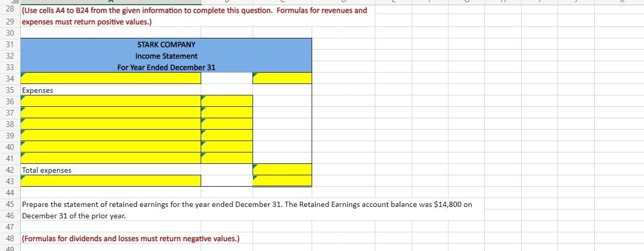Click the retained earnings instruction in row 45
The image size is (644, 251).
pos(247,204)
